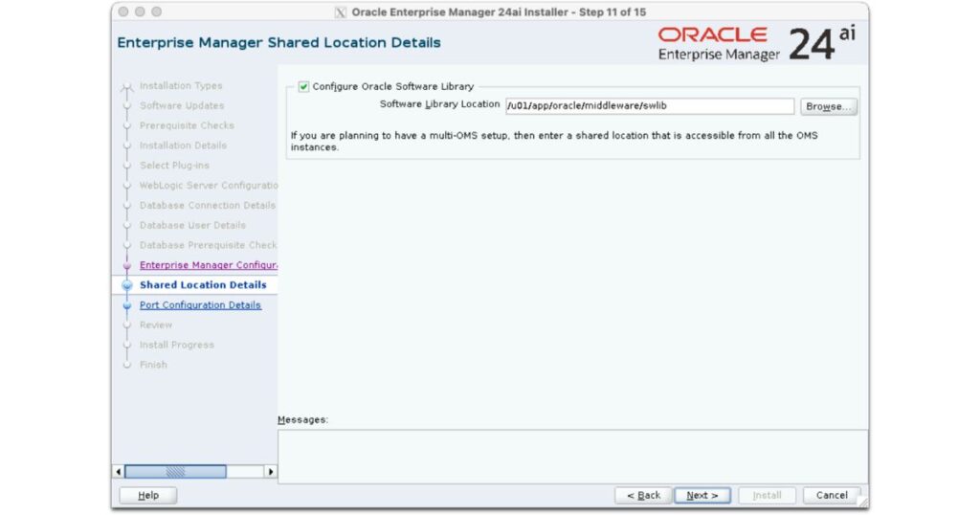Jump to Port Configuration Details step
The width and height of the screenshot is (980, 515).
(200, 305)
